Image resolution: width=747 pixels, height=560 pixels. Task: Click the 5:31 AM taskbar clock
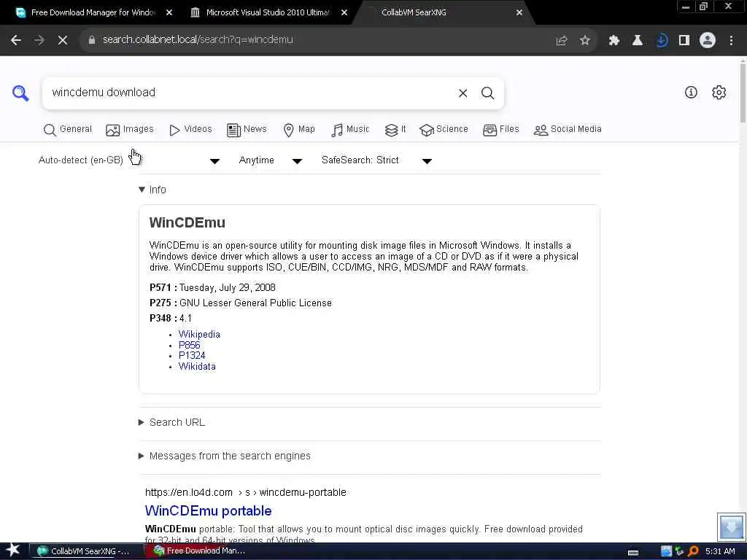pos(720,551)
